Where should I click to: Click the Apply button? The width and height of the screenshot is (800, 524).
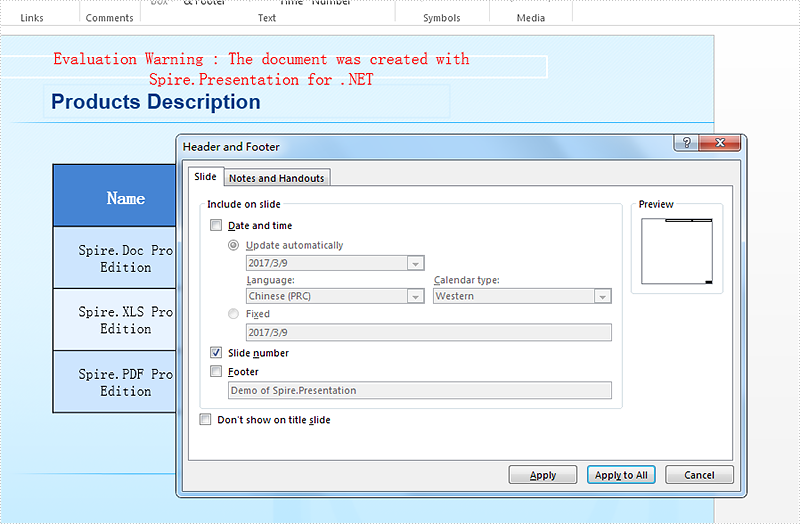coord(543,475)
